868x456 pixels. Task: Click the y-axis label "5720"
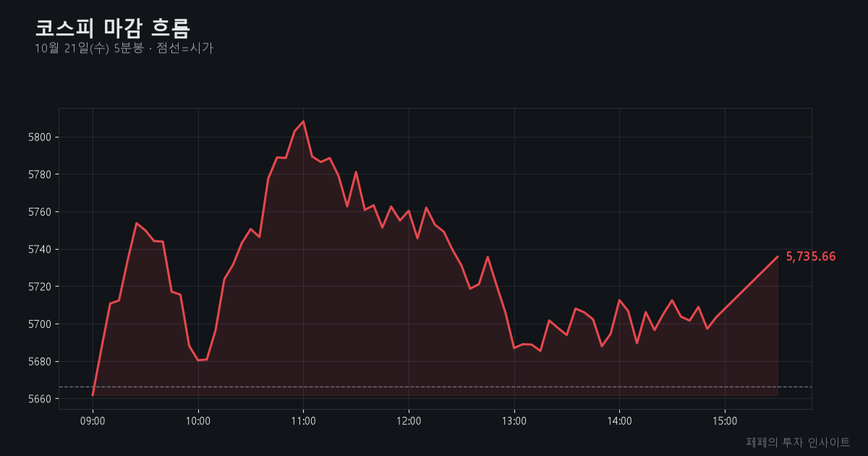coord(41,287)
